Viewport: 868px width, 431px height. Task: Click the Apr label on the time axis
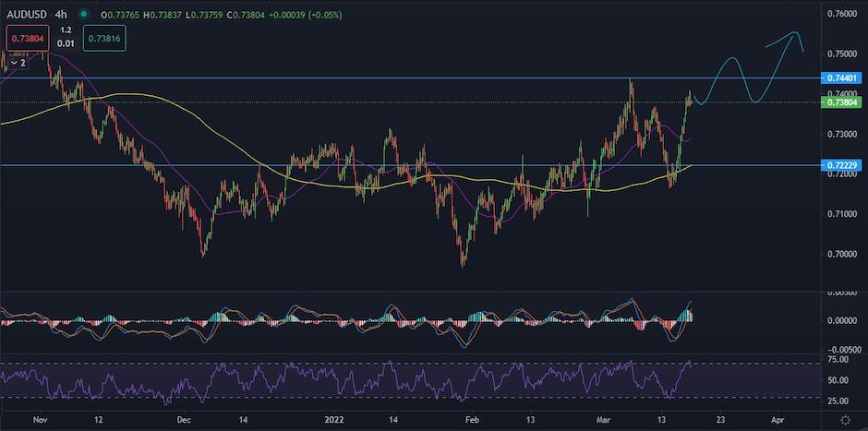click(x=778, y=419)
